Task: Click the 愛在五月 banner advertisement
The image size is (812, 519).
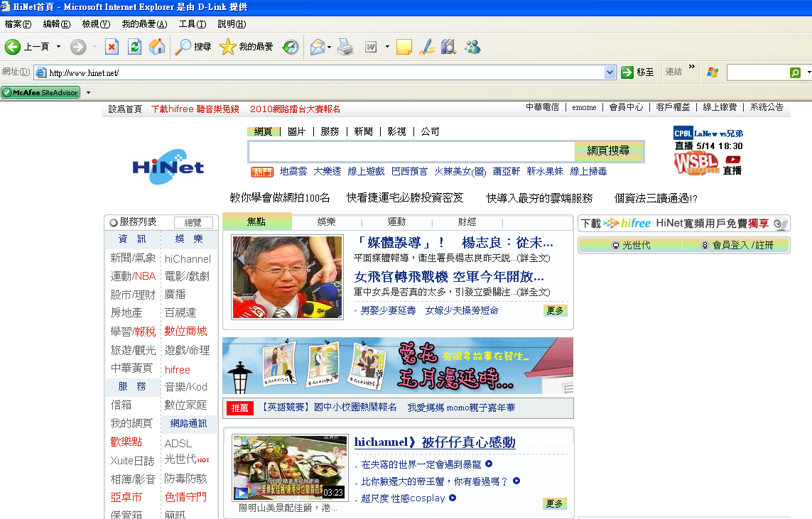Action: click(398, 366)
